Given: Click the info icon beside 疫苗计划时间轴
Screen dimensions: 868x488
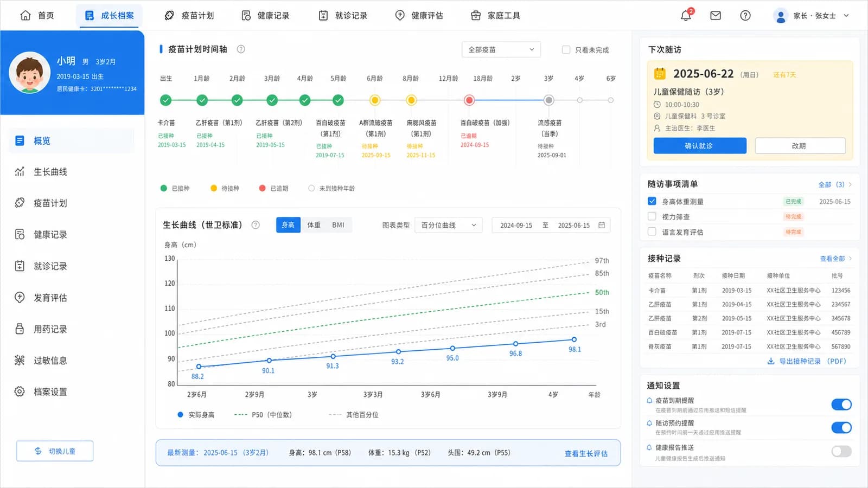Looking at the screenshot, I should (241, 49).
